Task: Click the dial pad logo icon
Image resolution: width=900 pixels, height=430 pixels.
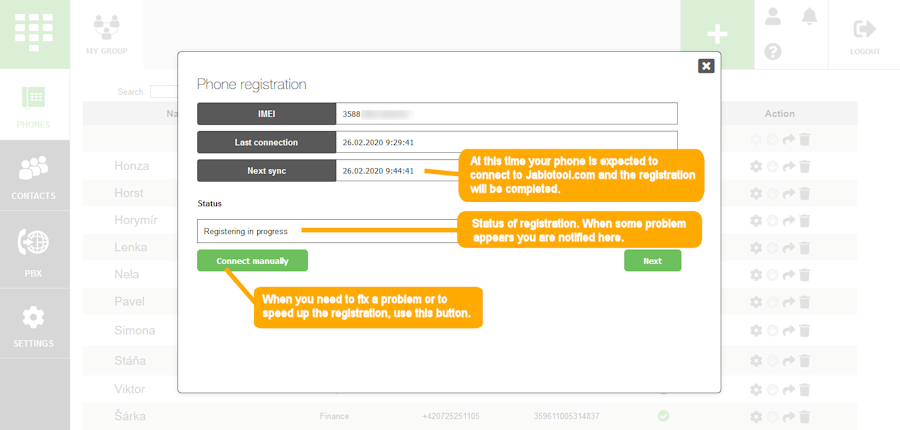Action: pyautogui.click(x=34, y=33)
